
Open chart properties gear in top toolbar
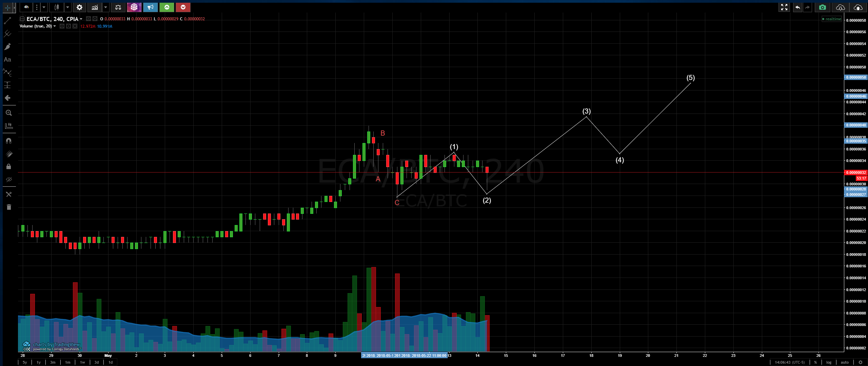click(79, 7)
